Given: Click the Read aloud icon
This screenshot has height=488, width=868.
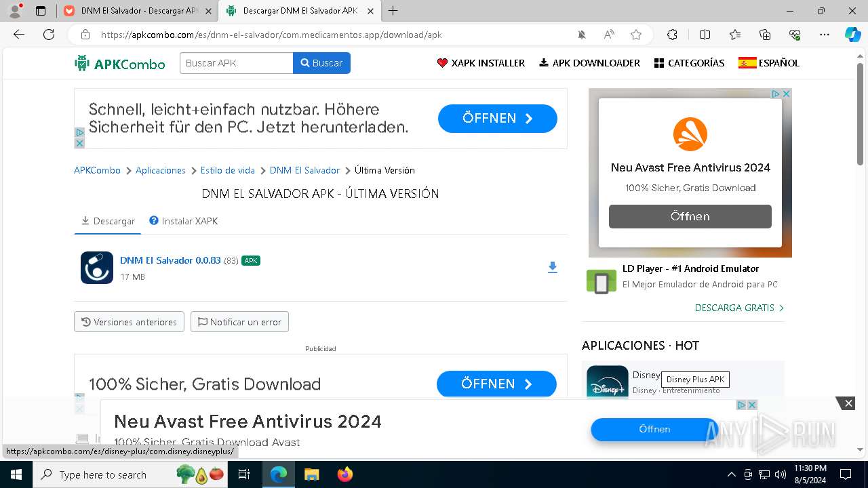Looking at the screenshot, I should [x=609, y=35].
